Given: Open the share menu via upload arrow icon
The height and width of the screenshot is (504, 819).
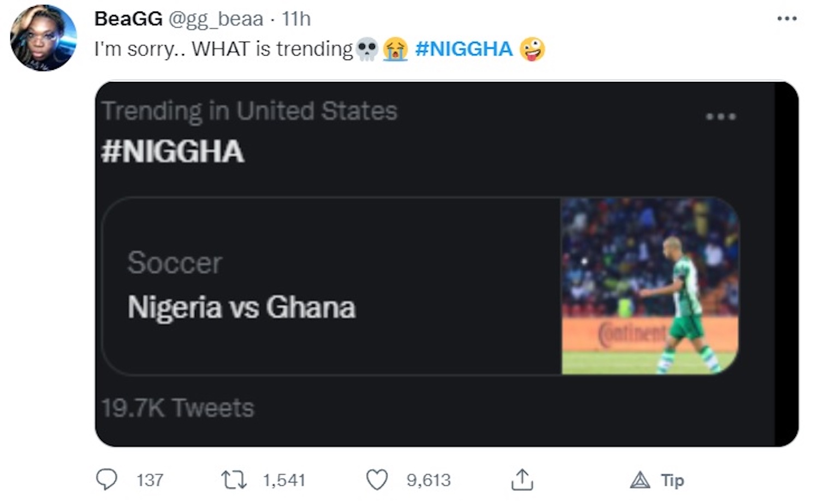Looking at the screenshot, I should click(x=522, y=479).
